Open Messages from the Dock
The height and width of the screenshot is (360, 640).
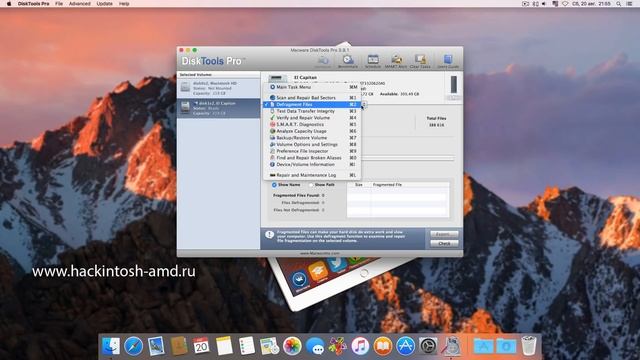315,346
